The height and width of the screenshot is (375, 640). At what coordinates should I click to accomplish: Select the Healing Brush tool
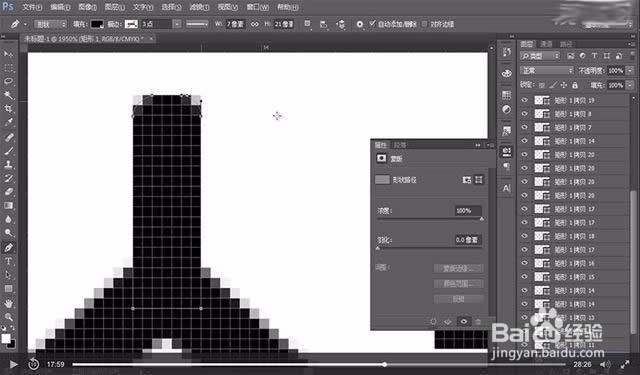tap(8, 137)
